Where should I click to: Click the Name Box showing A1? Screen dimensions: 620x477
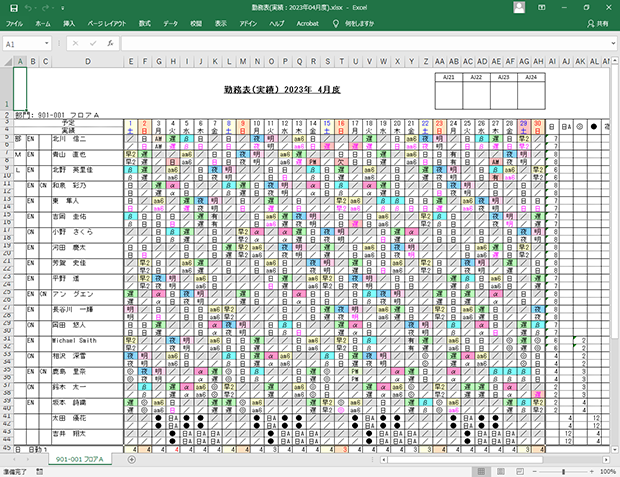click(x=23, y=44)
